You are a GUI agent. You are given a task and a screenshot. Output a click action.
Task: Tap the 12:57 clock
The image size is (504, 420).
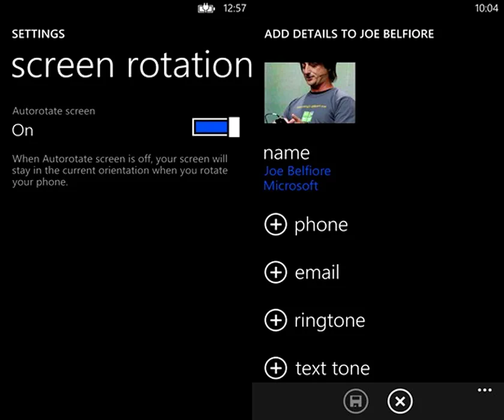[235, 8]
